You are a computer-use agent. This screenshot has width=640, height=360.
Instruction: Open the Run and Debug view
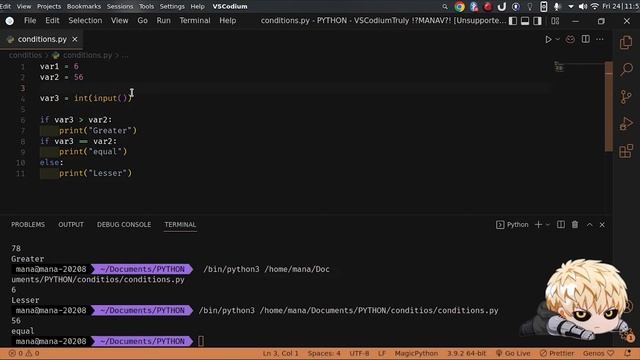(x=626, y=124)
